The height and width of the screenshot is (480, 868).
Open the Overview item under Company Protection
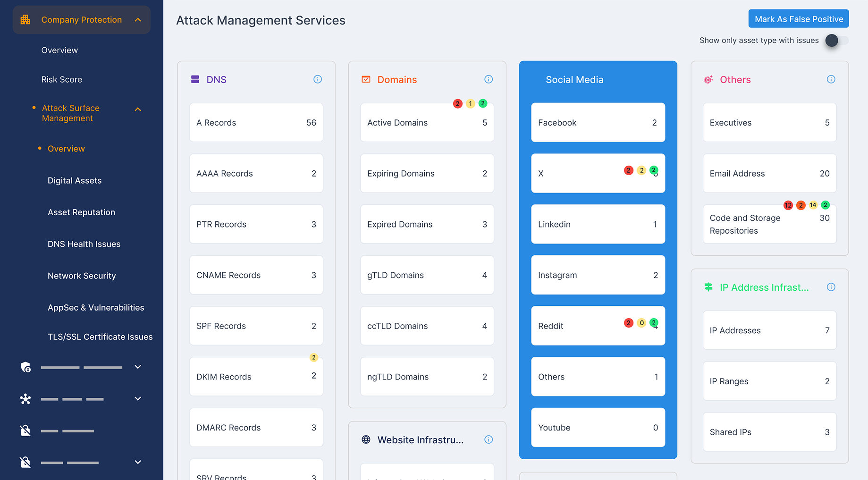pos(59,50)
